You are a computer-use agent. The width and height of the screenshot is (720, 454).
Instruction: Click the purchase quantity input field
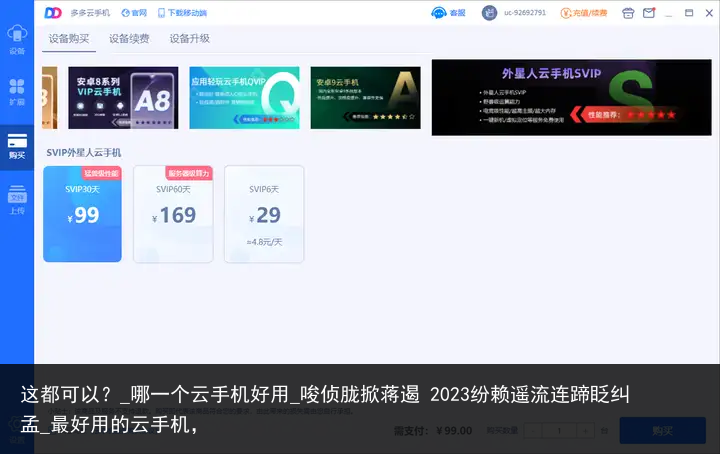(559, 431)
